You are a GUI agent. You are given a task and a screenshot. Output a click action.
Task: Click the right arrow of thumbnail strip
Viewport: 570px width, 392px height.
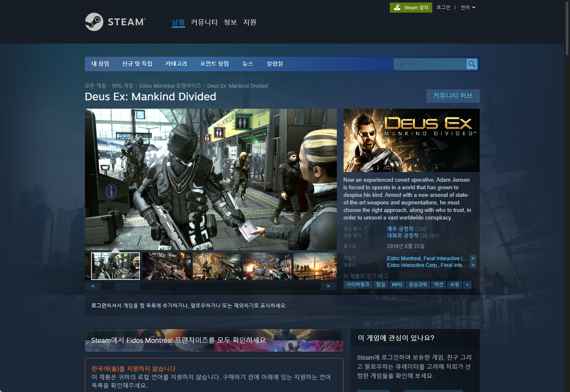(329, 286)
